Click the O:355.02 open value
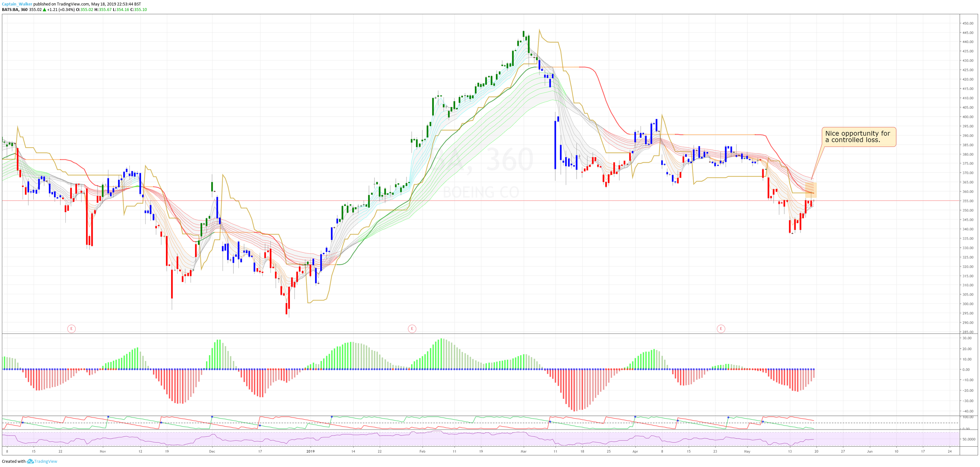 click(x=84, y=10)
